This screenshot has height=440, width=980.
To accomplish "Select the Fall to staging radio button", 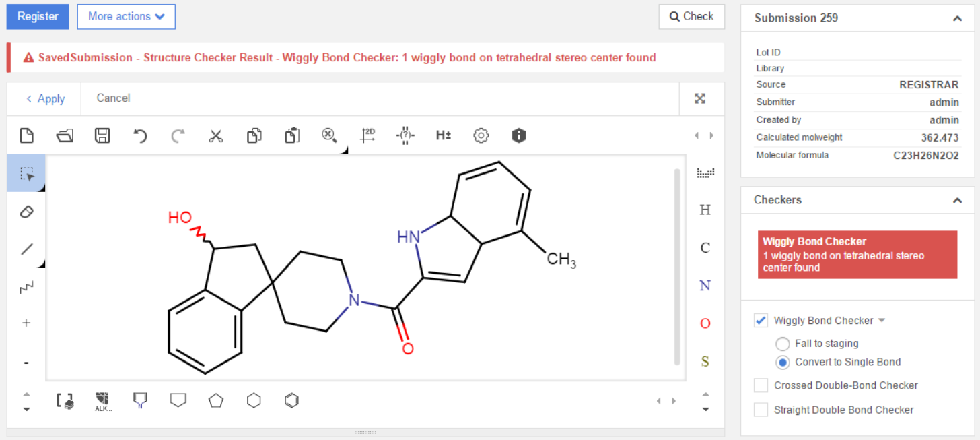I will tap(783, 343).
